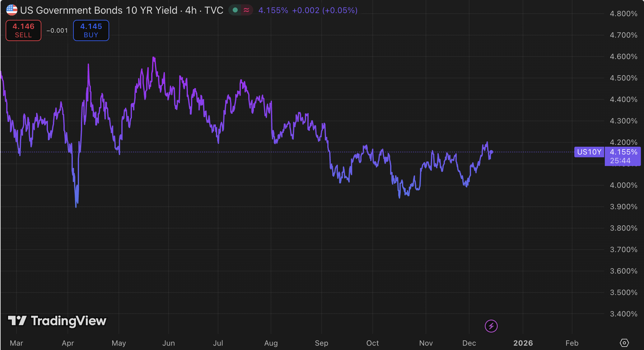Viewport: 644px width, 350px height.
Task: Click the Jun label on time axis
Action: coord(169,343)
